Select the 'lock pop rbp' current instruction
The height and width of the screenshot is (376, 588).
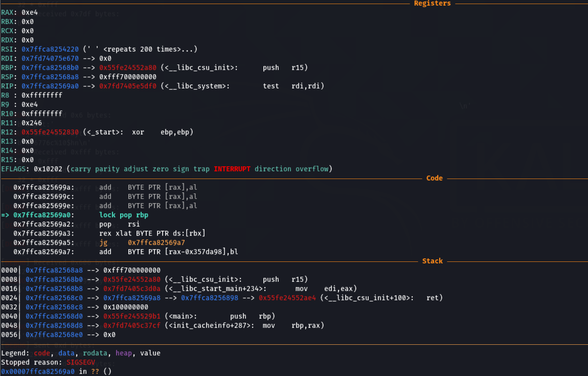tap(124, 215)
